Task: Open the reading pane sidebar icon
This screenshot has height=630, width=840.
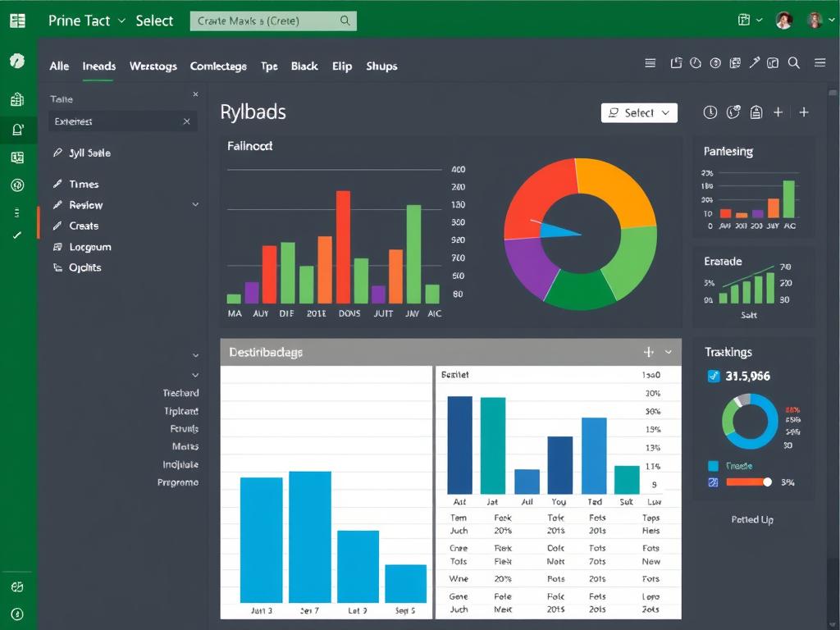Action: coord(17,157)
